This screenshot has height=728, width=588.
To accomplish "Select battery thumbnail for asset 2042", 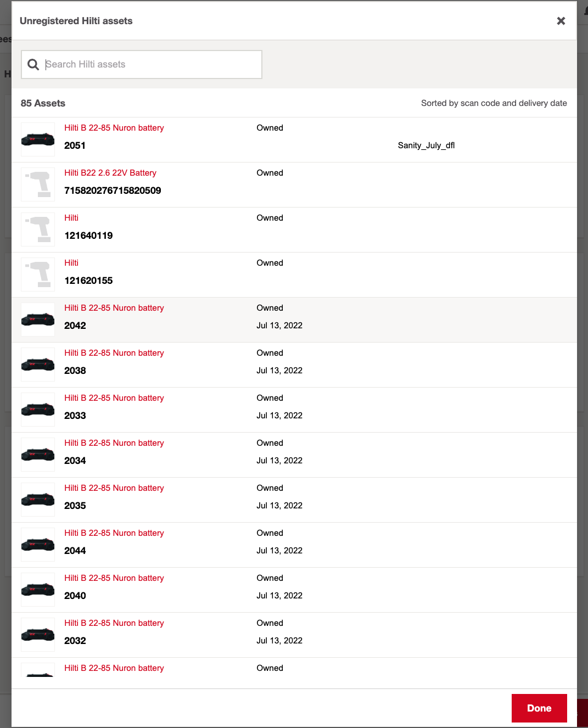I will (38, 320).
